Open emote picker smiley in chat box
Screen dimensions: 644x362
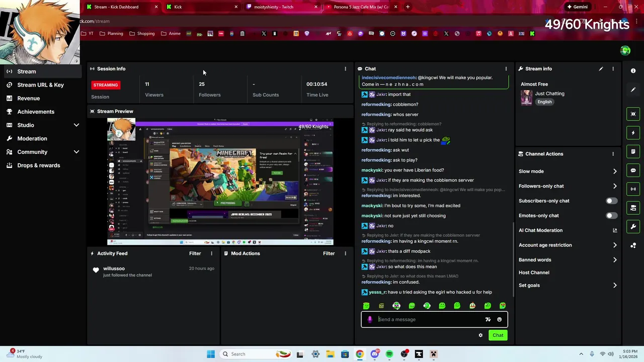point(499,319)
